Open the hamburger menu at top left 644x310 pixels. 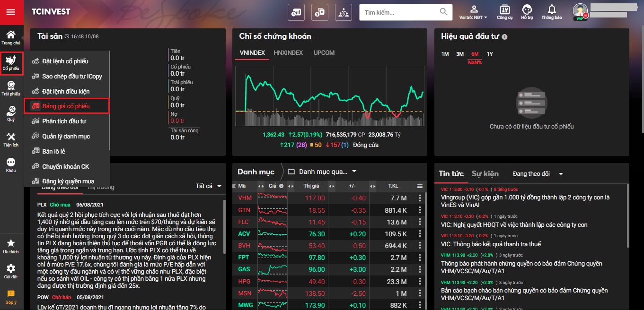tap(11, 12)
